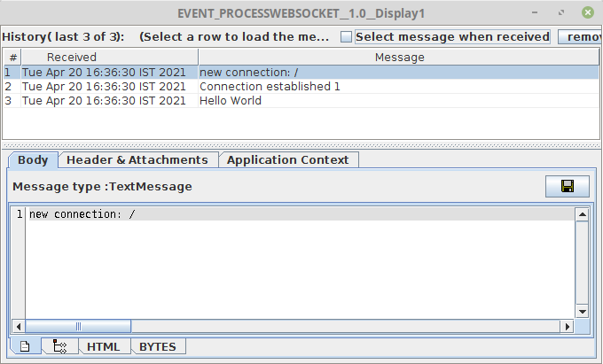Click the save message floppy disk icon

(568, 187)
